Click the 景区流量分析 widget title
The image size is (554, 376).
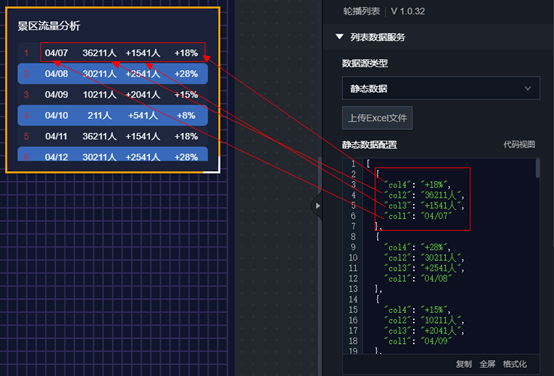pos(49,26)
